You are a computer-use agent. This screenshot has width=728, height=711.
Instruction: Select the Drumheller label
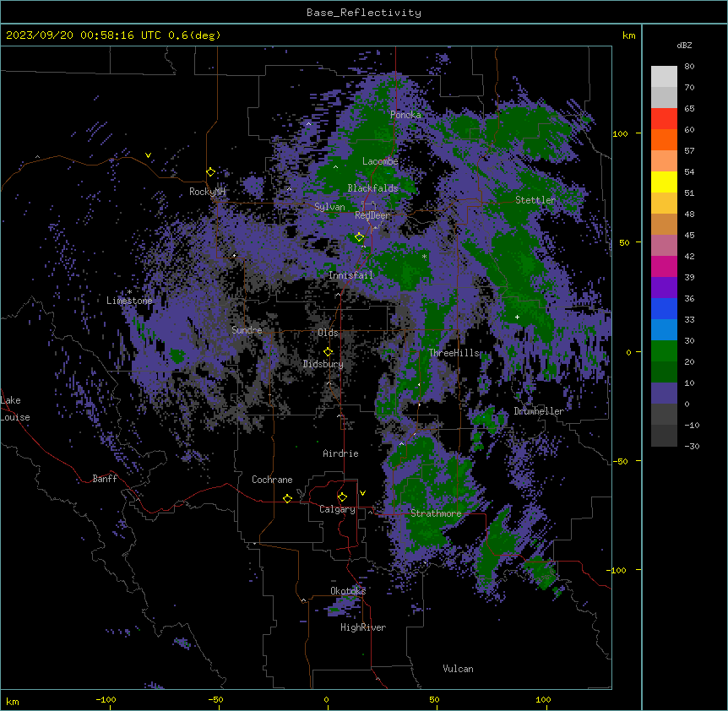(x=539, y=411)
